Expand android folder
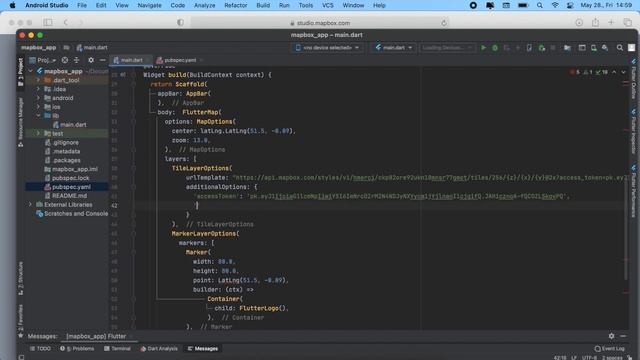Image resolution: width=640 pixels, height=360 pixels. pyautogui.click(x=38, y=98)
